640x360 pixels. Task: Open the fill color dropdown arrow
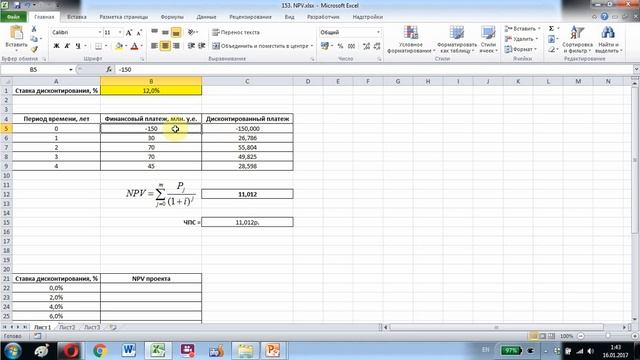126,46
